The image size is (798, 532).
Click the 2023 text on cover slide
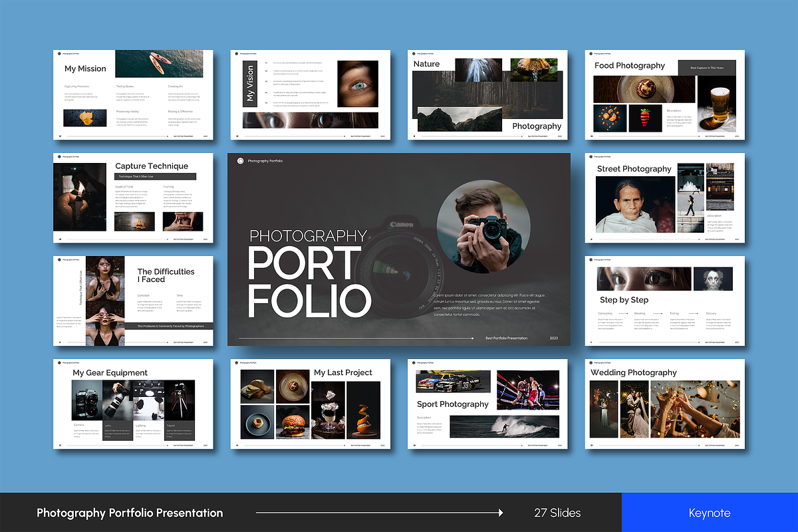click(554, 338)
